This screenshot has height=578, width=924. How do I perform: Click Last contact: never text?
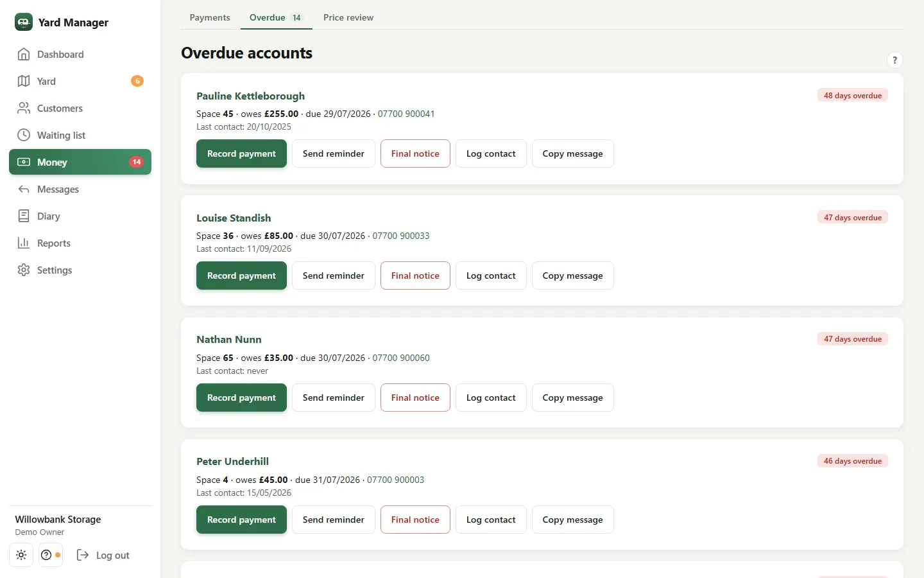pyautogui.click(x=232, y=371)
